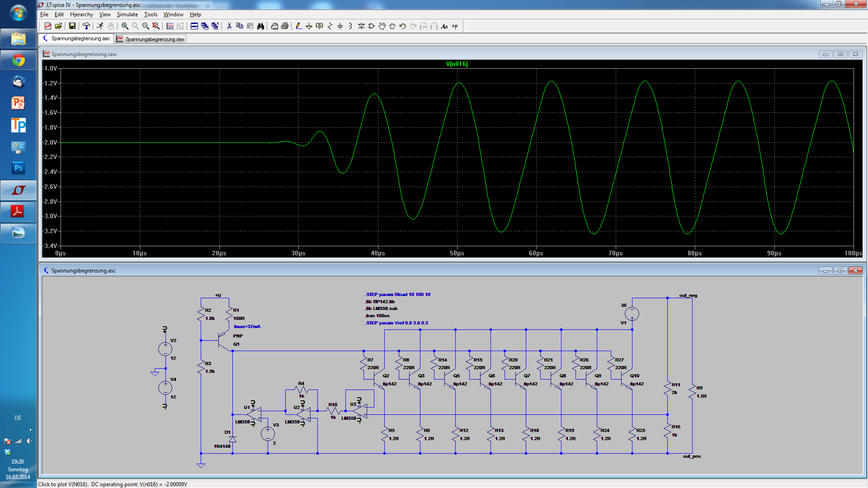The height and width of the screenshot is (488, 868).
Task: Select the Capacitor tool
Action: (x=340, y=26)
